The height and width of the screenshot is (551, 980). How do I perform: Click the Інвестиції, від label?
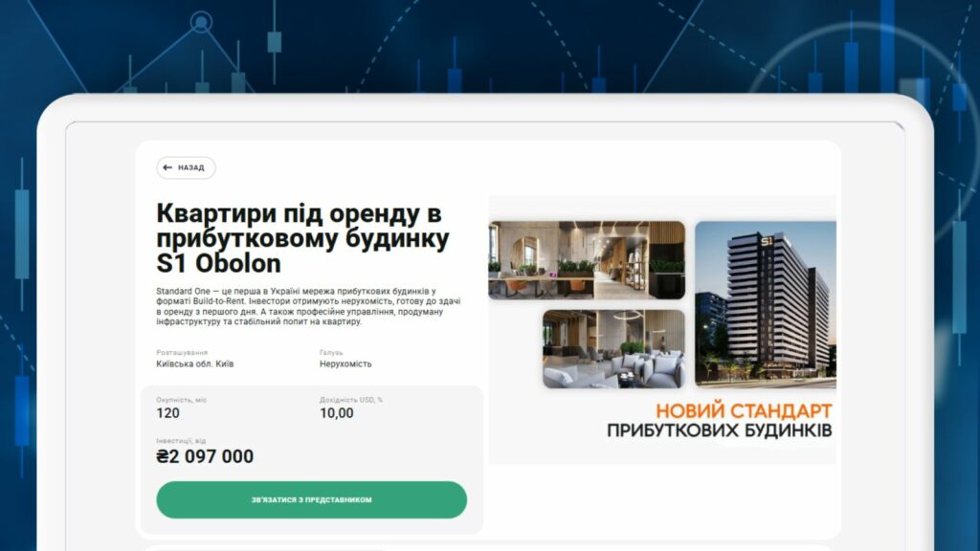[181, 440]
